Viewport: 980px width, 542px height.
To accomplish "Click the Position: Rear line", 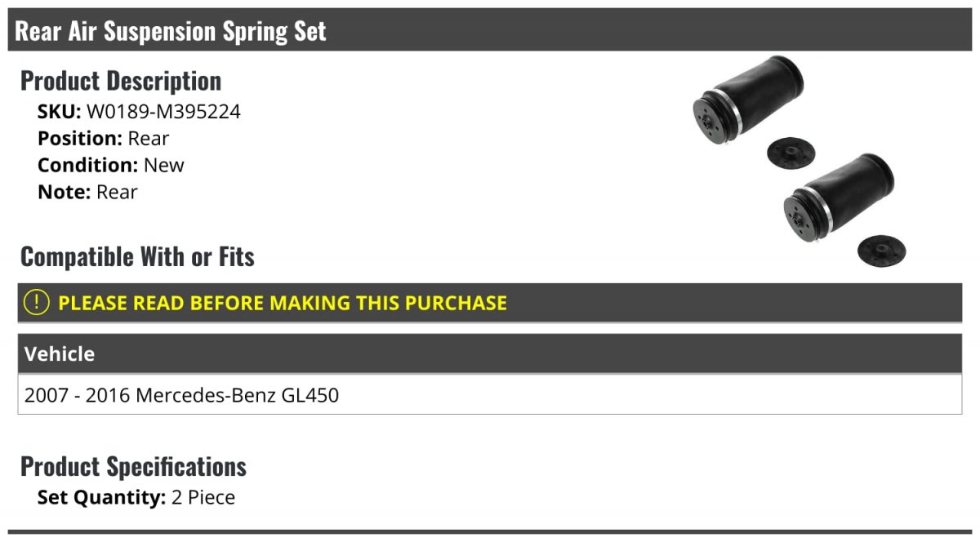I will (x=104, y=139).
